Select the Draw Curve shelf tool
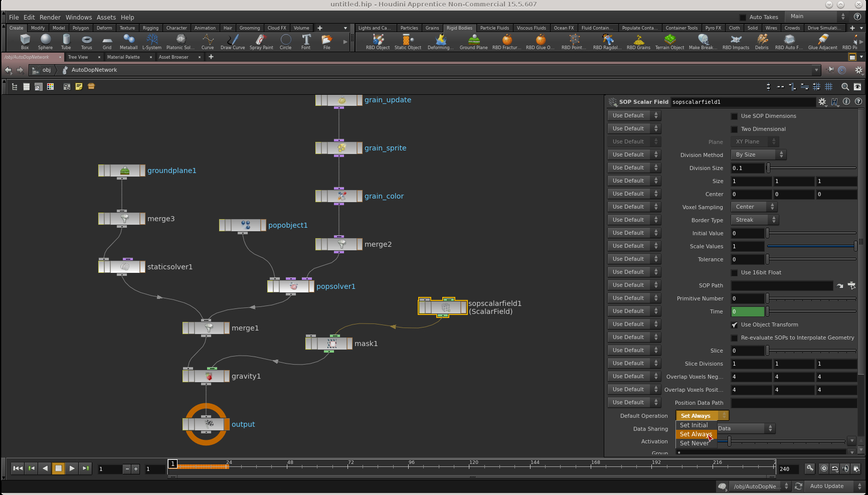 [x=233, y=42]
